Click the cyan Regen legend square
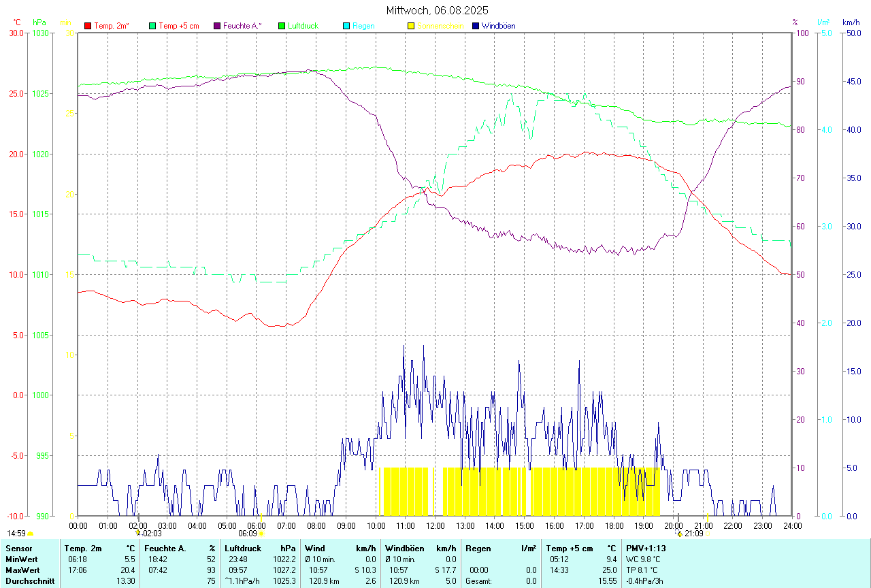This screenshot has height=588, width=871. coord(346,26)
